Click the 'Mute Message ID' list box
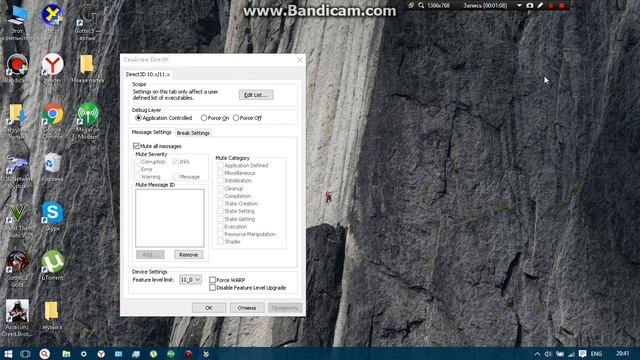The image size is (640, 360). [170, 218]
